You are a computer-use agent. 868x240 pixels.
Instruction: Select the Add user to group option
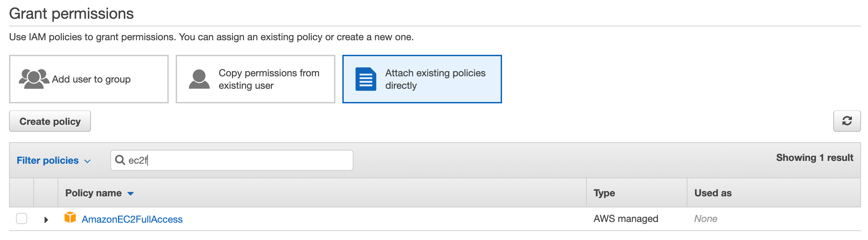pyautogui.click(x=89, y=79)
